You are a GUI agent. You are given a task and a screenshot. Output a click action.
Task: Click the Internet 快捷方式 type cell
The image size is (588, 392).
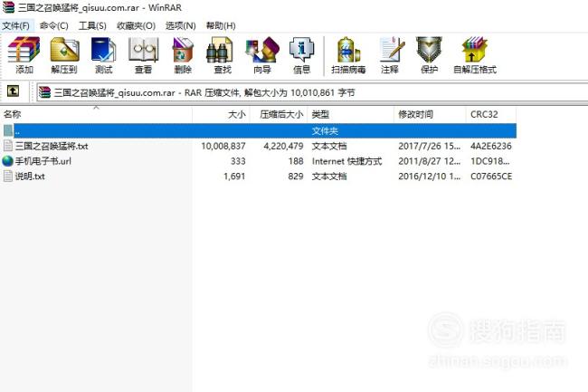(x=346, y=161)
